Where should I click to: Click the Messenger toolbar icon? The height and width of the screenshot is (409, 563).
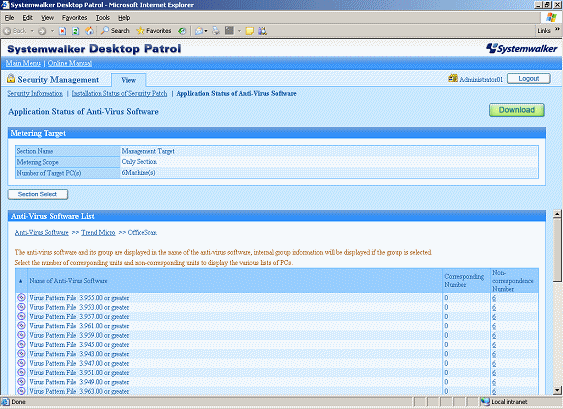(x=262, y=31)
